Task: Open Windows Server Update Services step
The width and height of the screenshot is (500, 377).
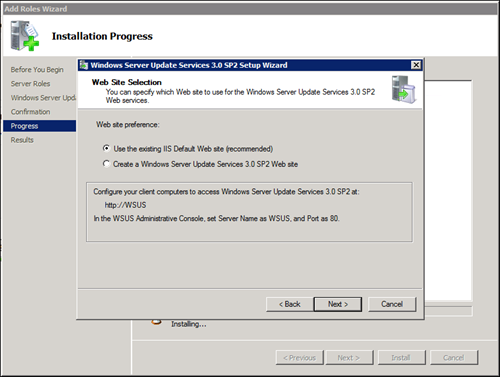Action: pyautogui.click(x=43, y=98)
